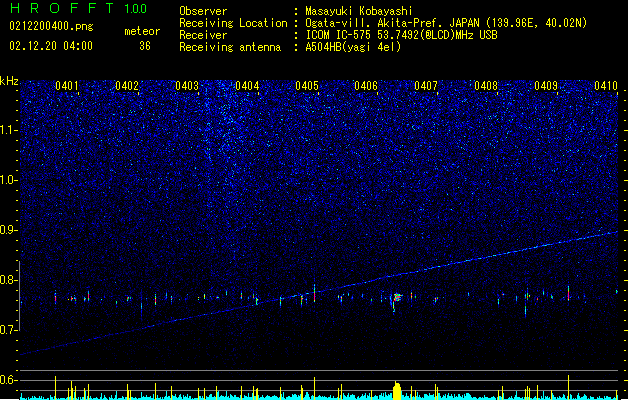
Task: Click the 0410 time marker
Action: pos(606,86)
